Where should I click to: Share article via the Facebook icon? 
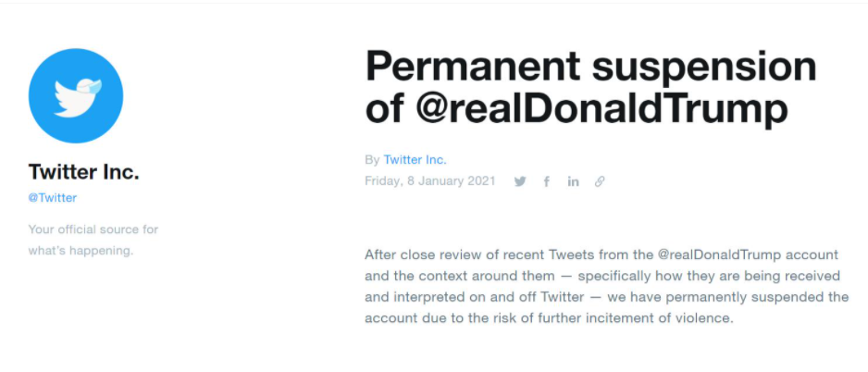point(547,181)
